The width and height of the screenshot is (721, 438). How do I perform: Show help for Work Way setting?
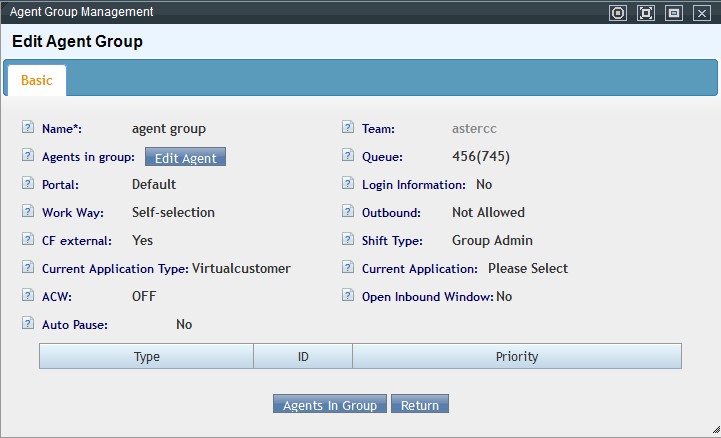coord(28,212)
